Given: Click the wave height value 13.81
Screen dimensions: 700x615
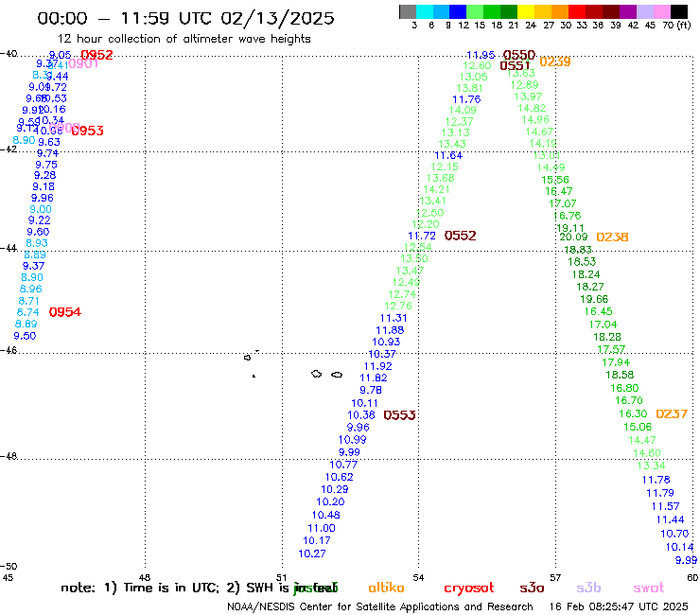Looking at the screenshot, I should (x=469, y=88).
